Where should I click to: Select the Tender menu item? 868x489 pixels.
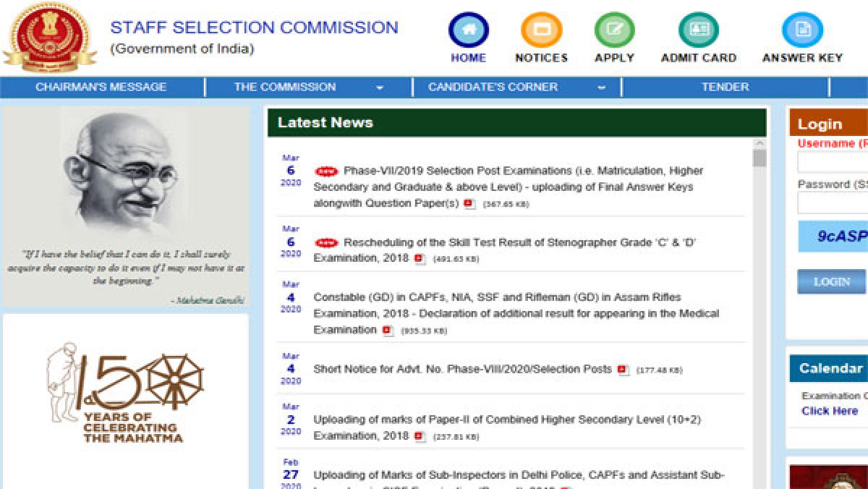coord(725,88)
